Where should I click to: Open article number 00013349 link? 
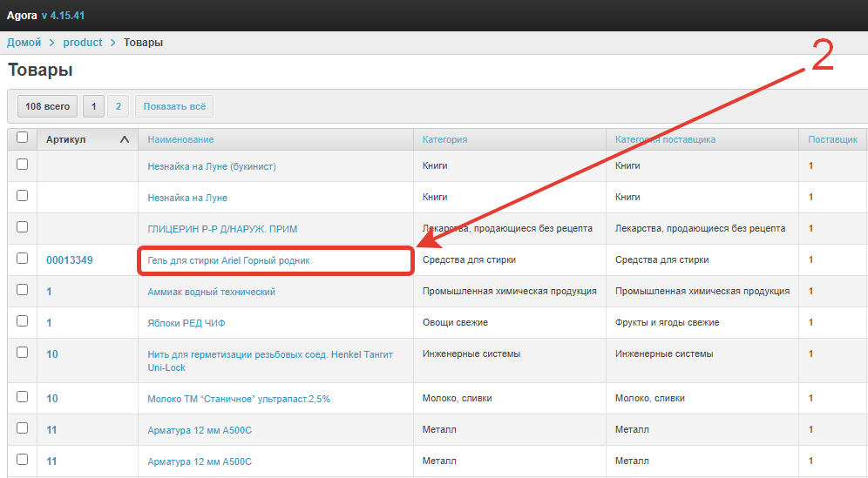[70, 260]
